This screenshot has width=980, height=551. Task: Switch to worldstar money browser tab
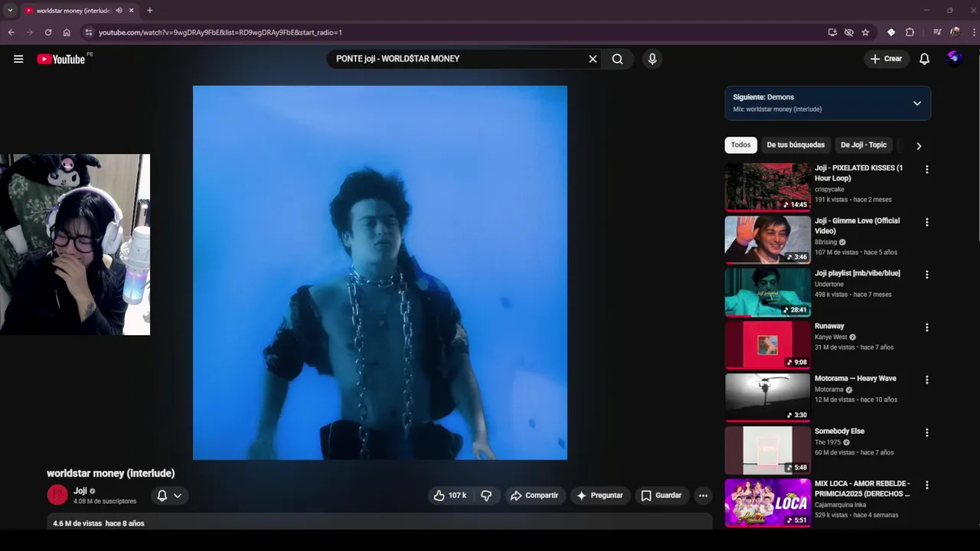[74, 11]
